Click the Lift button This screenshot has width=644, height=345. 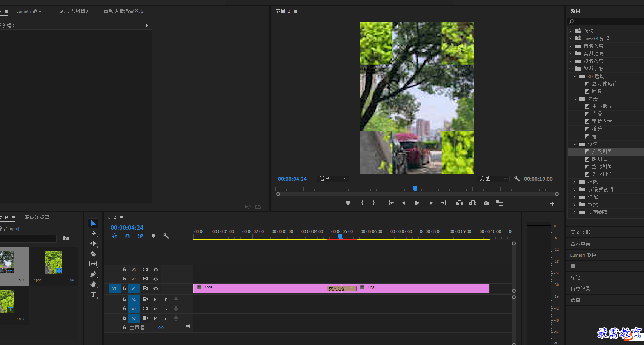(460, 203)
